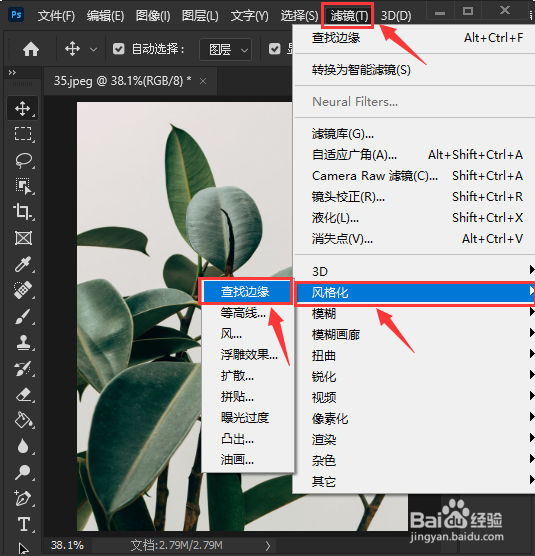The height and width of the screenshot is (556, 535).
Task: Open the 编辑(E) menu
Action: pyautogui.click(x=105, y=16)
